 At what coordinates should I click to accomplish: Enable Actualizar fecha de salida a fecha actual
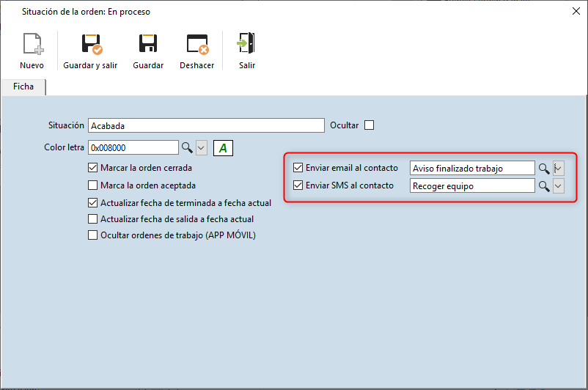92,219
